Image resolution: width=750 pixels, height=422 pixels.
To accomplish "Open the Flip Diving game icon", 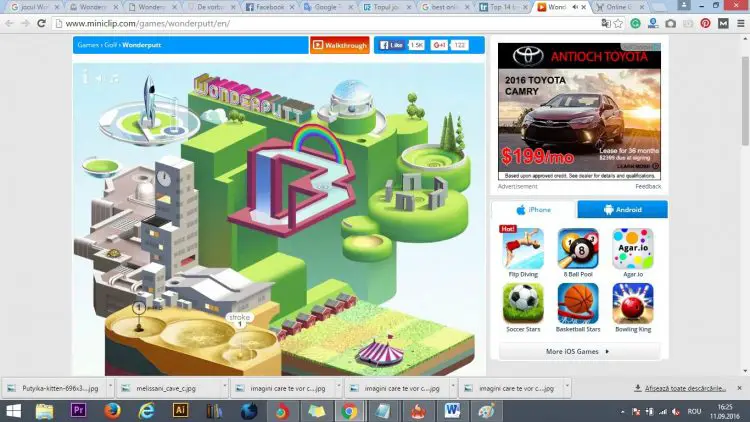I will [523, 248].
